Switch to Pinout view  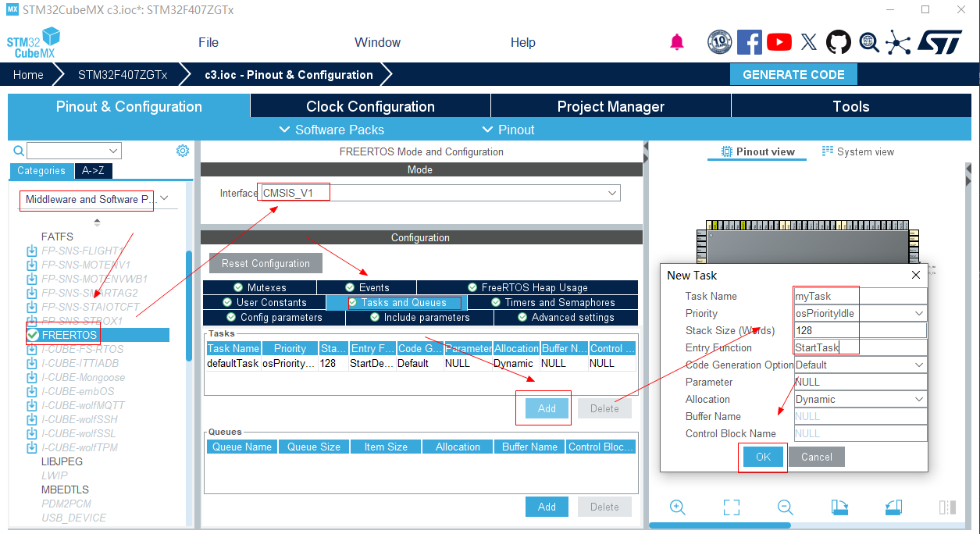[x=757, y=151]
